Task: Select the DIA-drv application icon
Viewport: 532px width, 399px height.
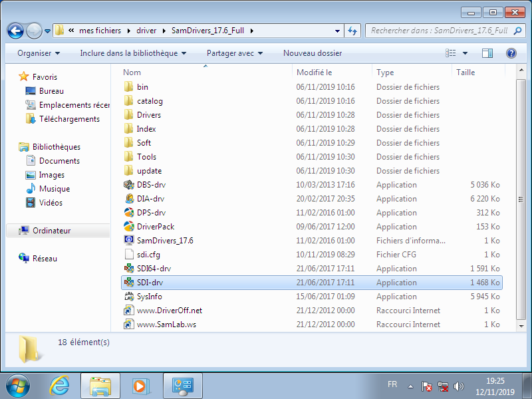Action: [x=129, y=199]
